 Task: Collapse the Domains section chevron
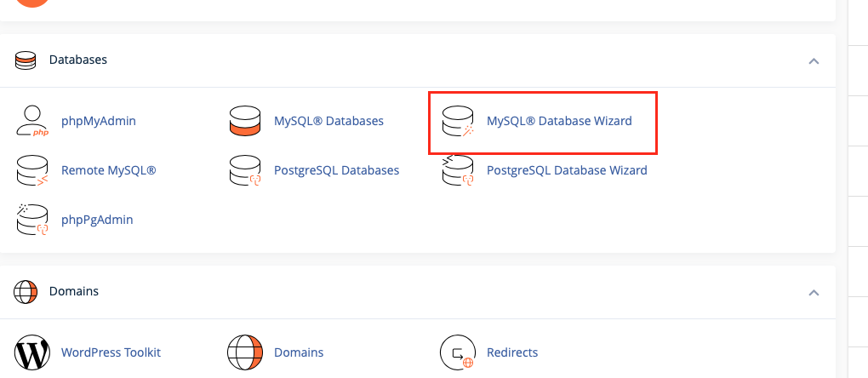pyautogui.click(x=814, y=292)
